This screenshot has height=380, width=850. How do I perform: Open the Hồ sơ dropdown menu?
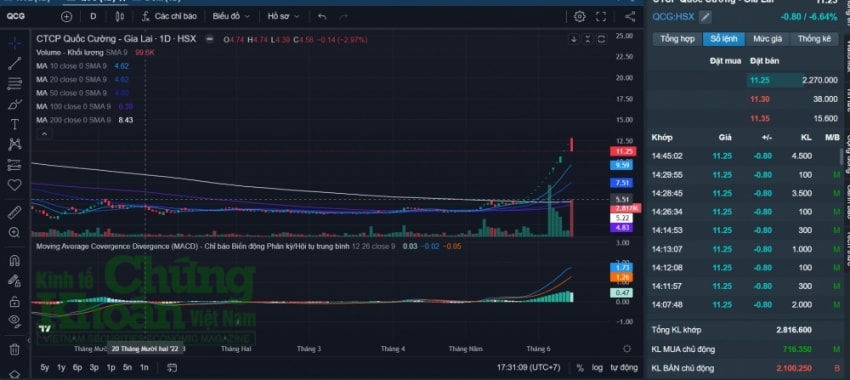[x=284, y=16]
